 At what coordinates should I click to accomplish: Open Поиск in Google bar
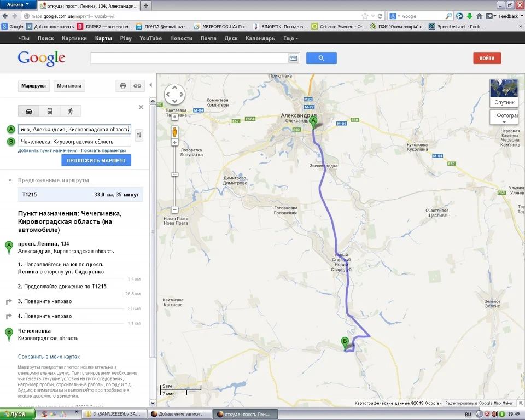(46, 38)
